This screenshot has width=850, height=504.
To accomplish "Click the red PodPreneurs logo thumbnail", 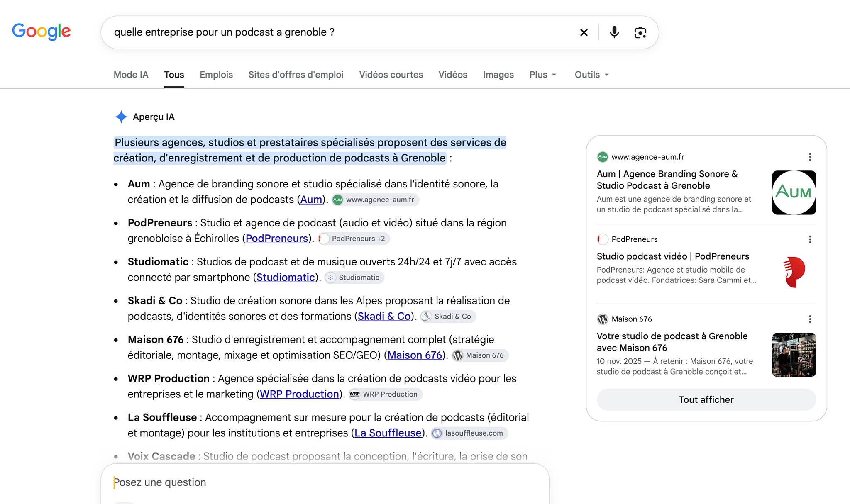I will (794, 272).
